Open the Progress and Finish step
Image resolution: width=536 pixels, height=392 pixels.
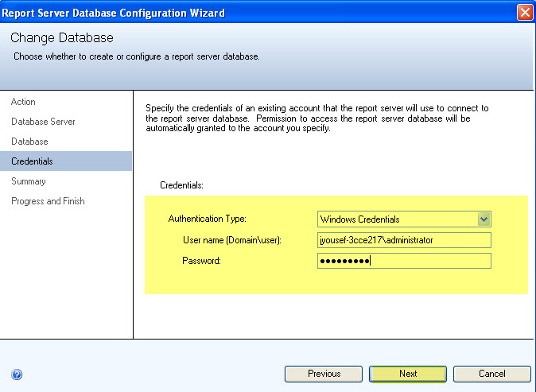coord(48,201)
